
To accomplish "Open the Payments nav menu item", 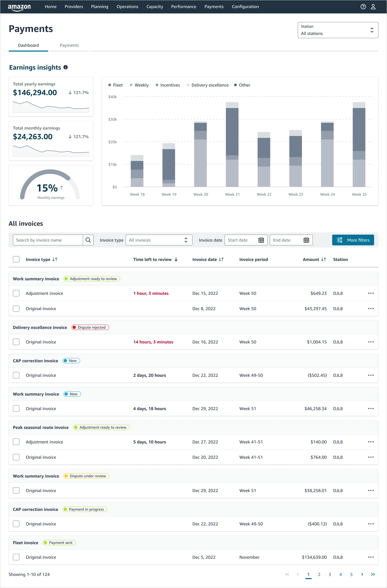I will click(214, 7).
